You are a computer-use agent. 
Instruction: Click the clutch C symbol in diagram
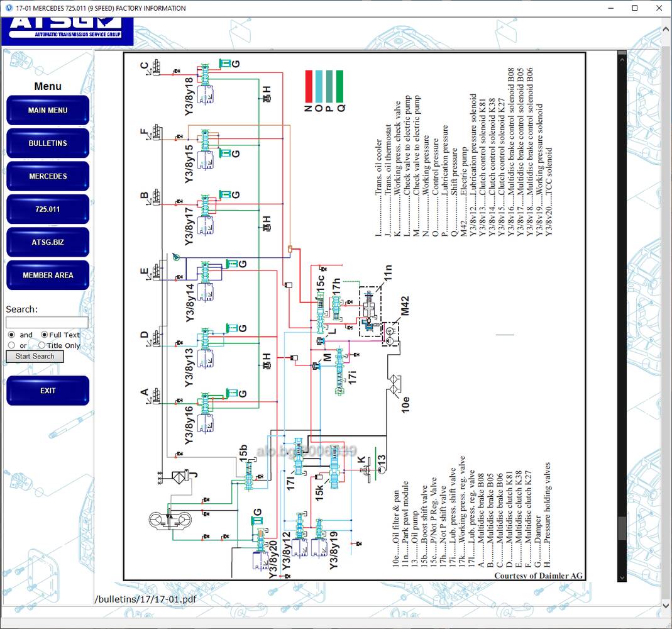click(157, 68)
